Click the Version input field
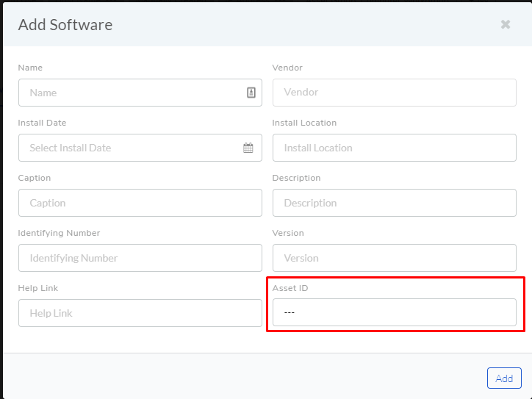 395,258
